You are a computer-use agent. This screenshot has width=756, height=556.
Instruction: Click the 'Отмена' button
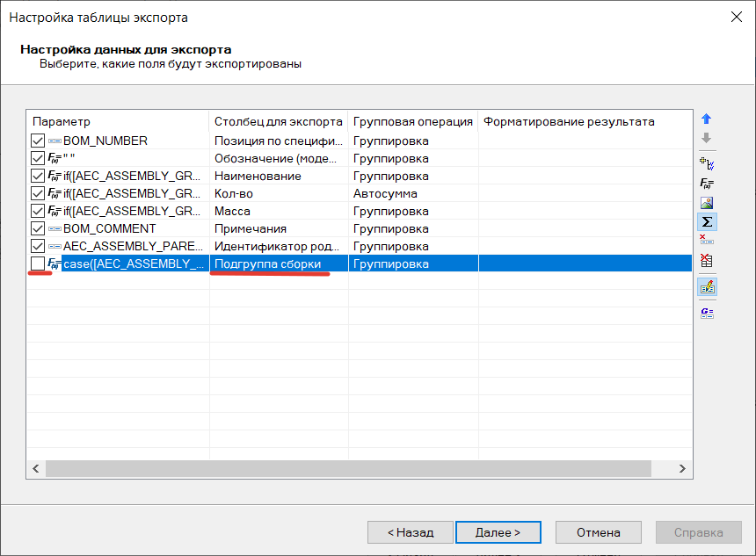pyautogui.click(x=599, y=532)
